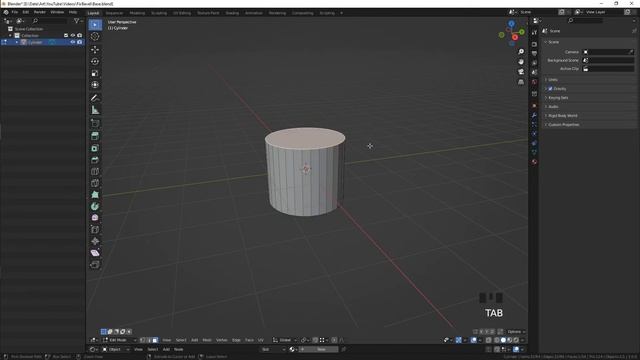
Task: Select the Loop Cut tool
Action: [95, 171]
